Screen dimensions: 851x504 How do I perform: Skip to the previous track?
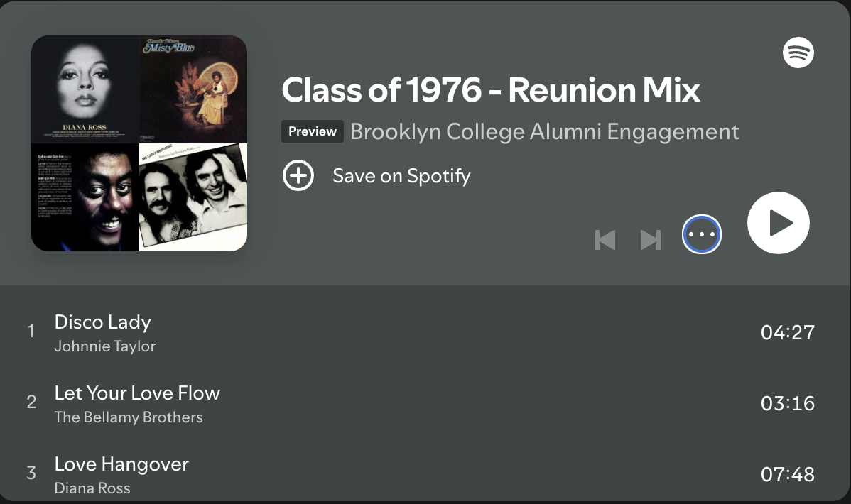(605, 240)
